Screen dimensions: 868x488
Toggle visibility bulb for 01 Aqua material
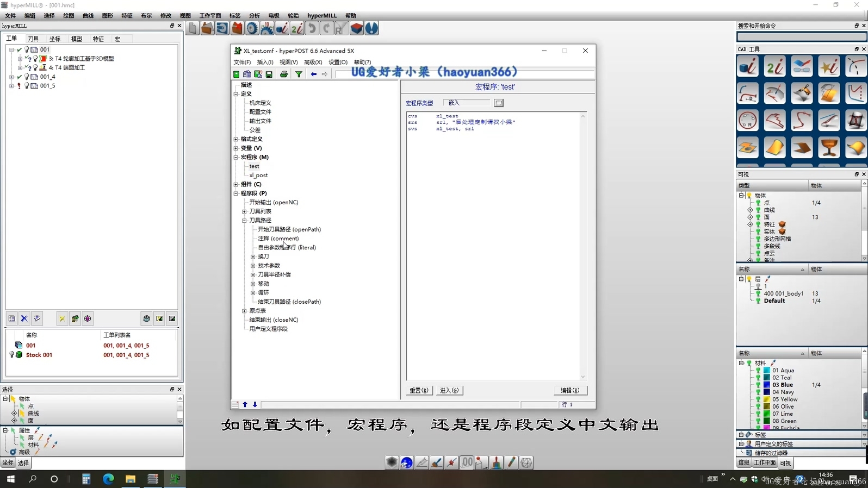(x=759, y=370)
